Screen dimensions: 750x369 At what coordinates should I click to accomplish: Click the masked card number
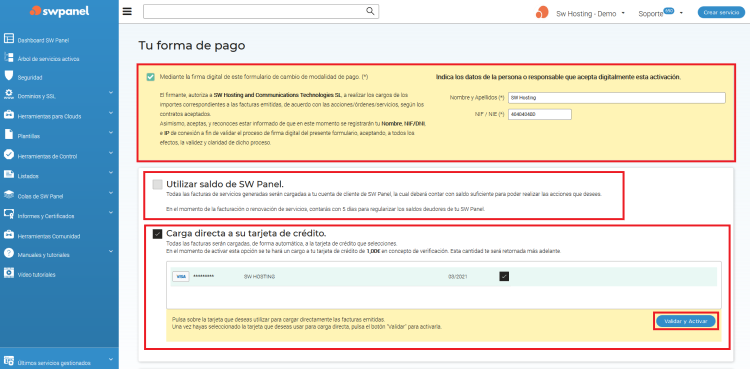204,277
